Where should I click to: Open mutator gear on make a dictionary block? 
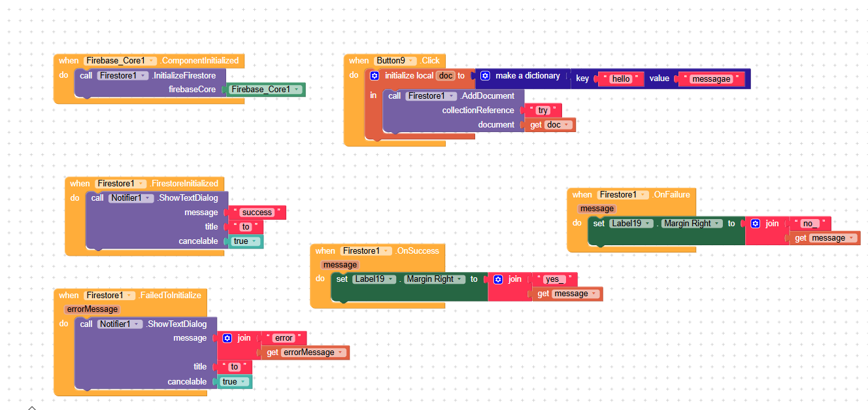click(x=485, y=76)
